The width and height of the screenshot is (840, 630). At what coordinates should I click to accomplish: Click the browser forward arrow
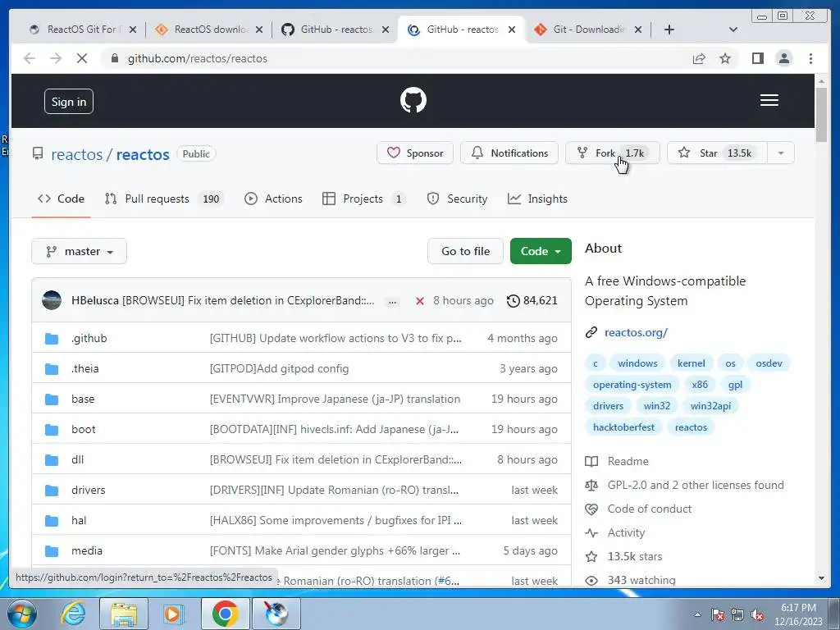coord(56,58)
